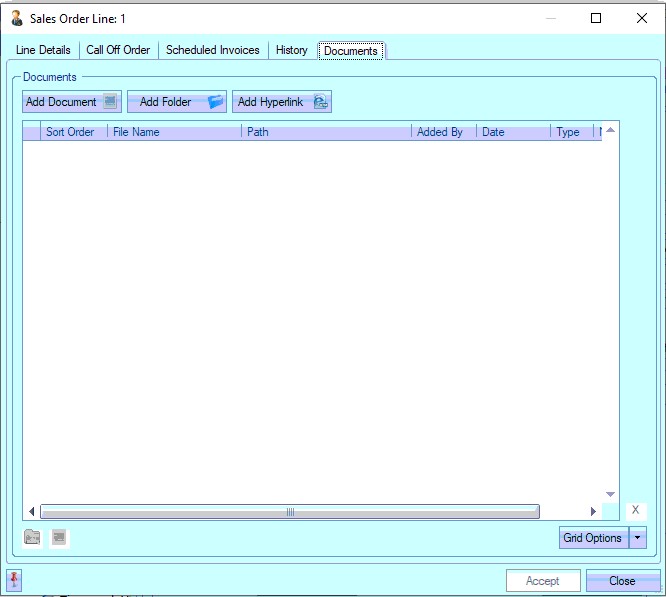Go to the History tab

[292, 50]
